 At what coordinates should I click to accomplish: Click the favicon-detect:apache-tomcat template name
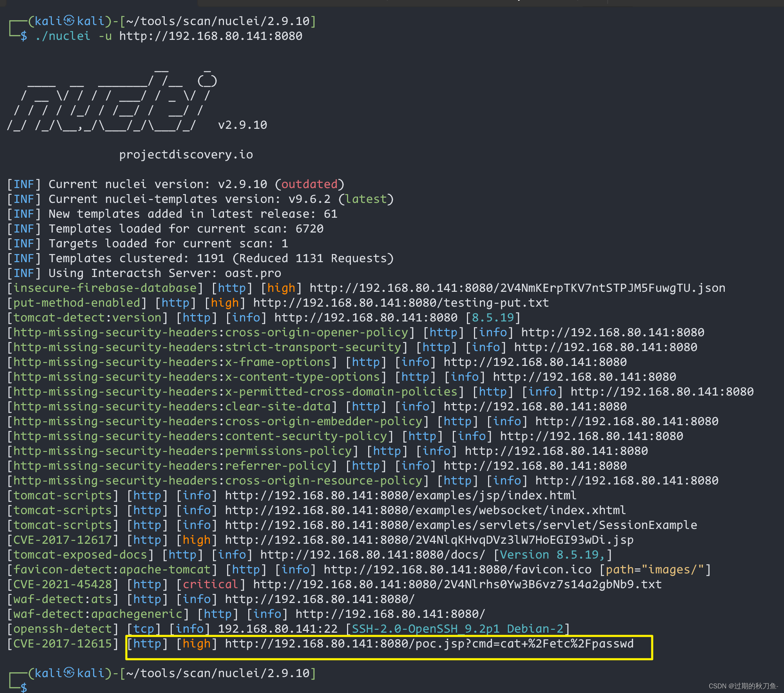click(x=112, y=570)
